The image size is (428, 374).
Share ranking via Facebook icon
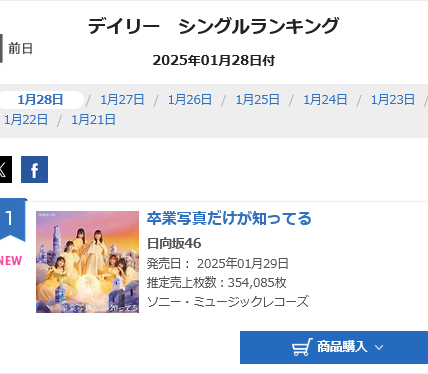[x=34, y=169]
